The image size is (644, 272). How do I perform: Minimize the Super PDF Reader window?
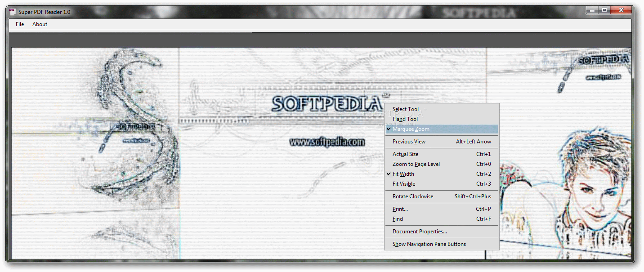point(592,10)
